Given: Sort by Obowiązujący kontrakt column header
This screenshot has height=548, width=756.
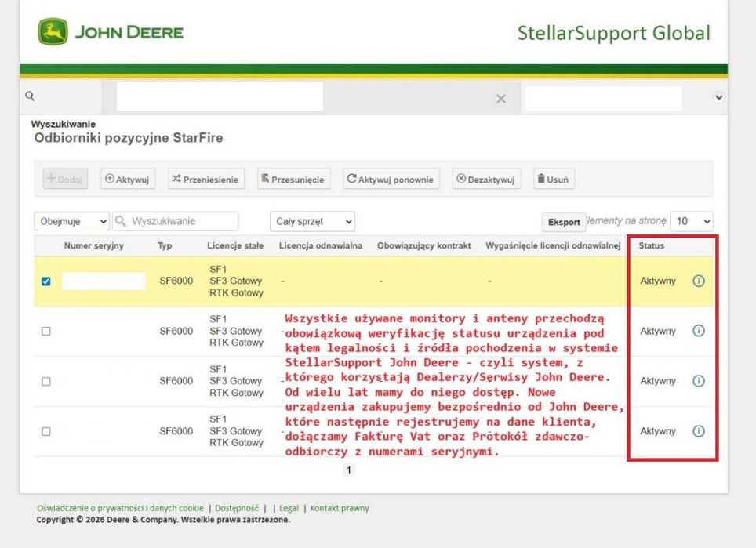Looking at the screenshot, I should [423, 246].
